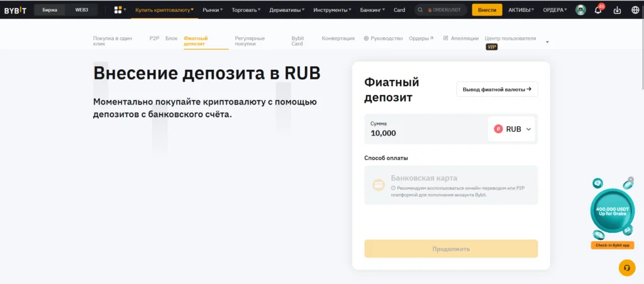This screenshot has height=284, width=644.
Task: Click the Bybit logo
Action: pyautogui.click(x=15, y=10)
